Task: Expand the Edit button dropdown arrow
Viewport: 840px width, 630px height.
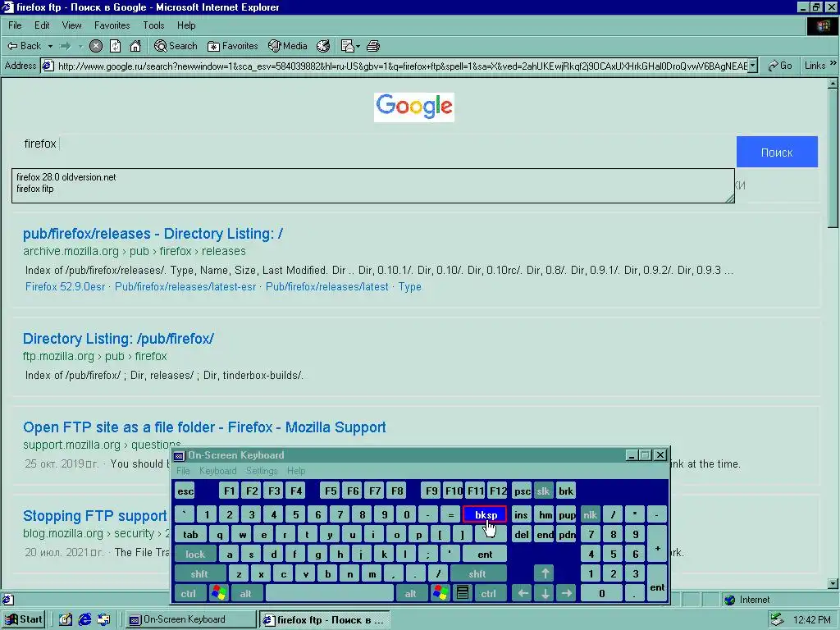Action: [358, 46]
